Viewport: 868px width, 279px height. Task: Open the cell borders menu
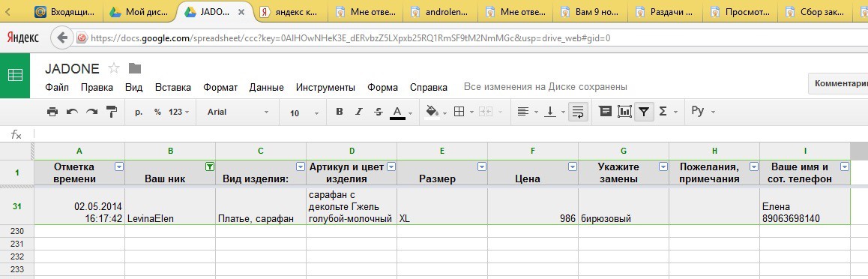[463, 112]
